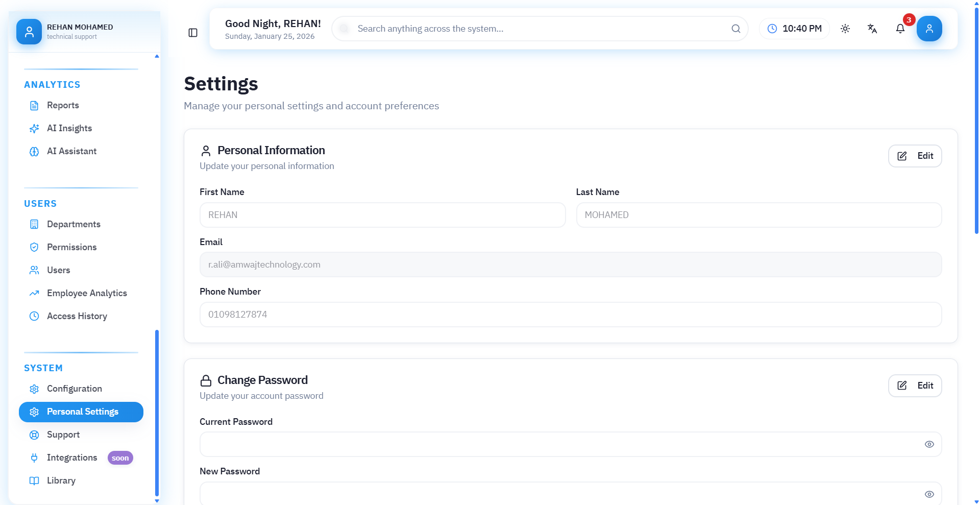Click the Phone Number input field
This screenshot has width=980, height=505.
click(570, 315)
